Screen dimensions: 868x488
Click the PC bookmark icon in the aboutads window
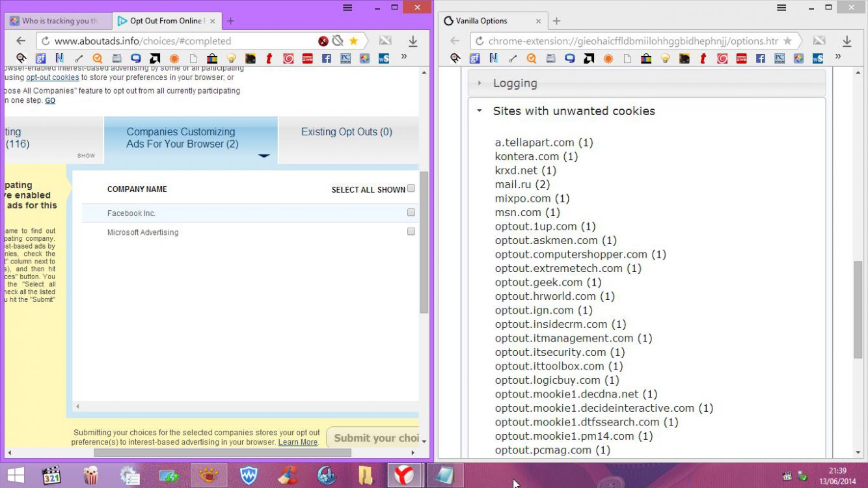[x=346, y=59]
